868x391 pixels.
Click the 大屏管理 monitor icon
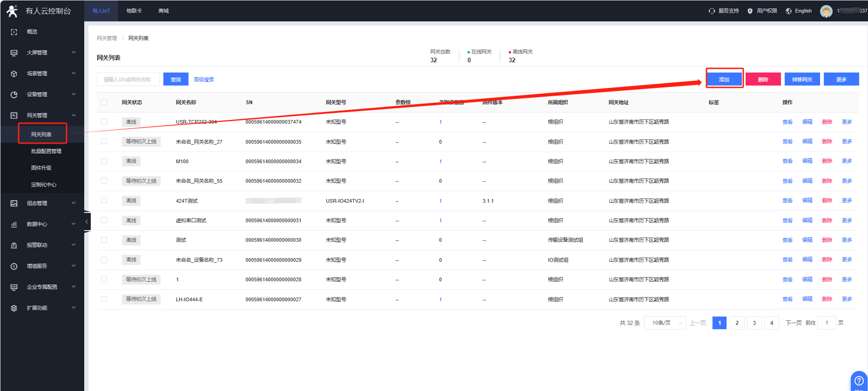pos(14,53)
